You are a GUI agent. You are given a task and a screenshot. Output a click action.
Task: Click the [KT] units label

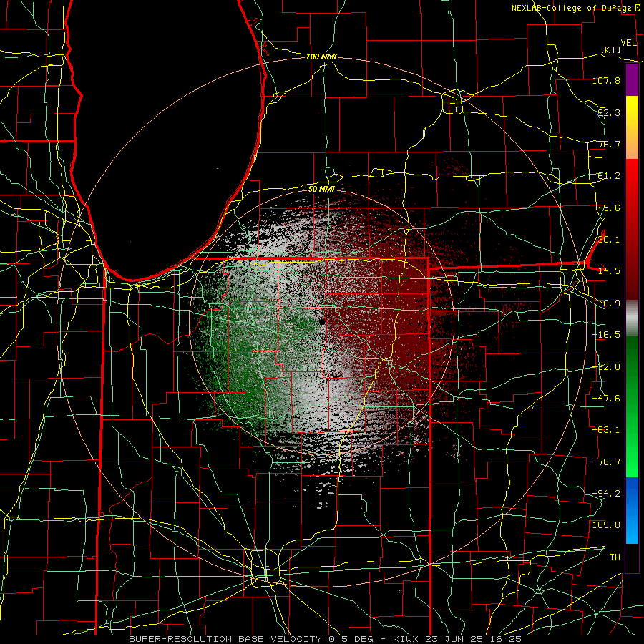(611, 49)
